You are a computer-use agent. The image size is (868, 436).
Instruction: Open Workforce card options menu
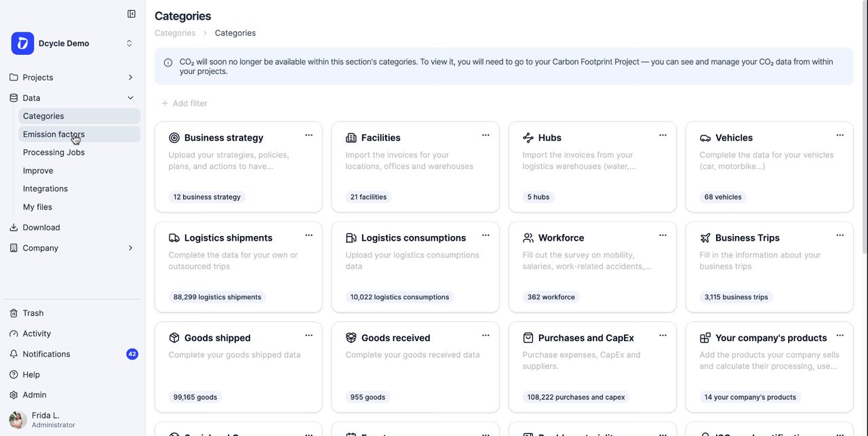click(x=663, y=235)
